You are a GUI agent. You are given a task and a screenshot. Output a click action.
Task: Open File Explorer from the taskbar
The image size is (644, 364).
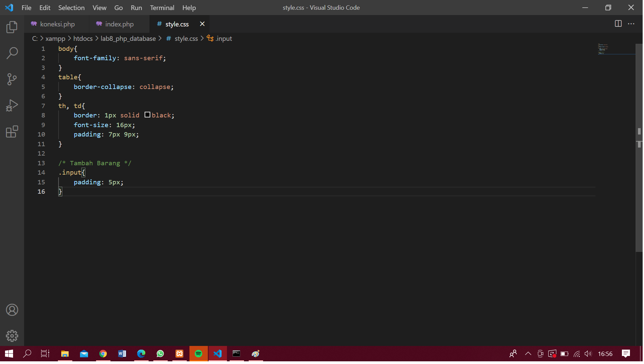pos(65,354)
